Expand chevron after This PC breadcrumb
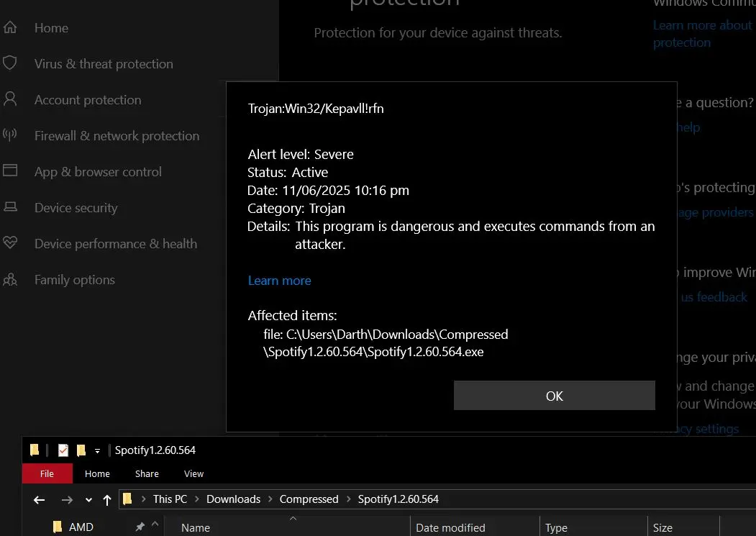This screenshot has width=756, height=536. 196,499
